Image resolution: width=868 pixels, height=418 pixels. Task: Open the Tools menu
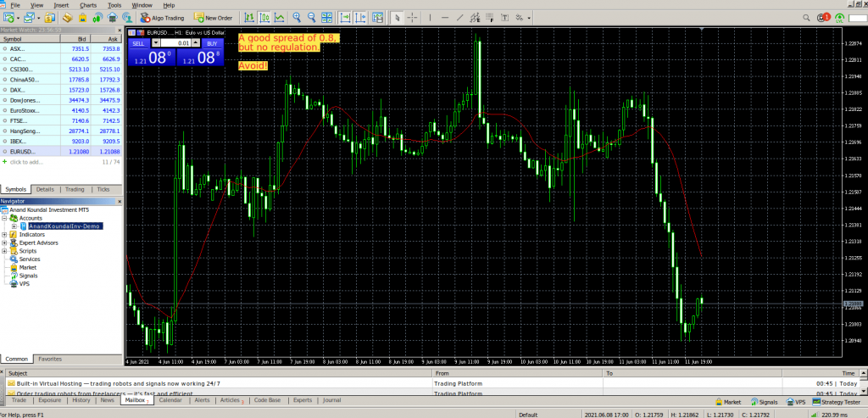pos(114,5)
